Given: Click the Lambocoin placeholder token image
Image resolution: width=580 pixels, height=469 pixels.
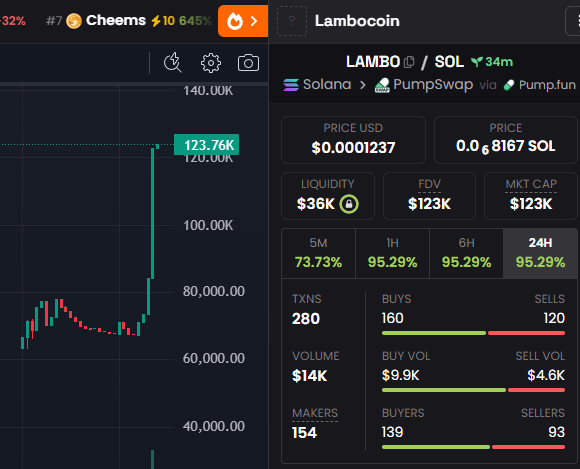Looking at the screenshot, I should 292,21.
